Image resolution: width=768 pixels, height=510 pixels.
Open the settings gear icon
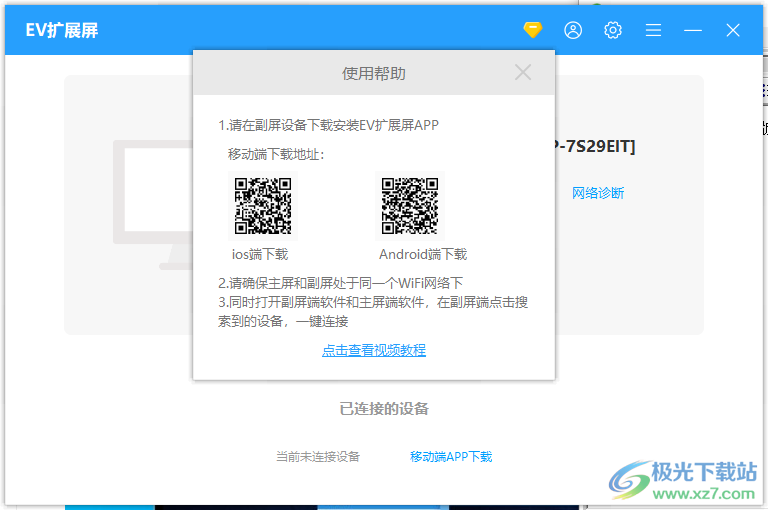coord(613,30)
